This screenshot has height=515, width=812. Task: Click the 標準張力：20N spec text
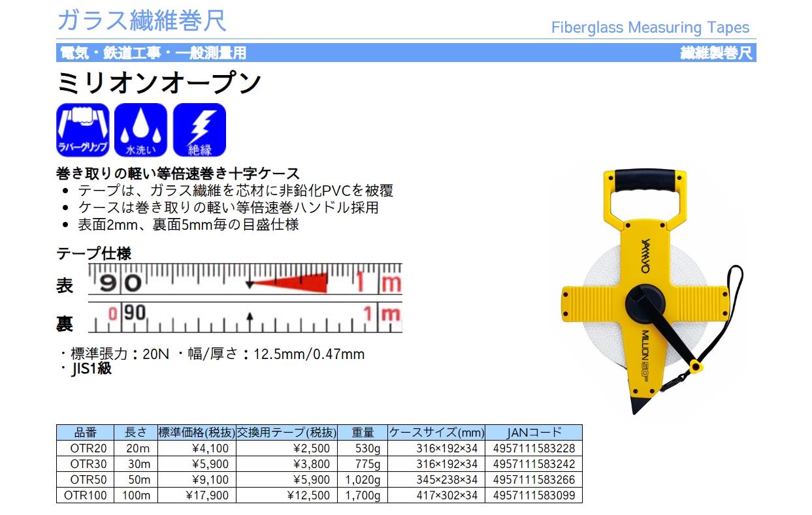point(119,354)
